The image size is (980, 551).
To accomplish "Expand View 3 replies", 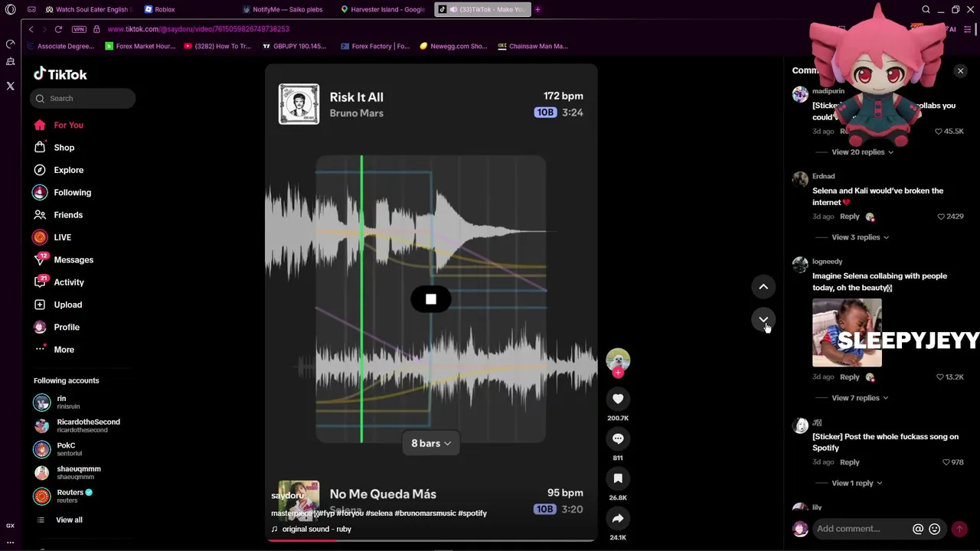I will pos(860,237).
